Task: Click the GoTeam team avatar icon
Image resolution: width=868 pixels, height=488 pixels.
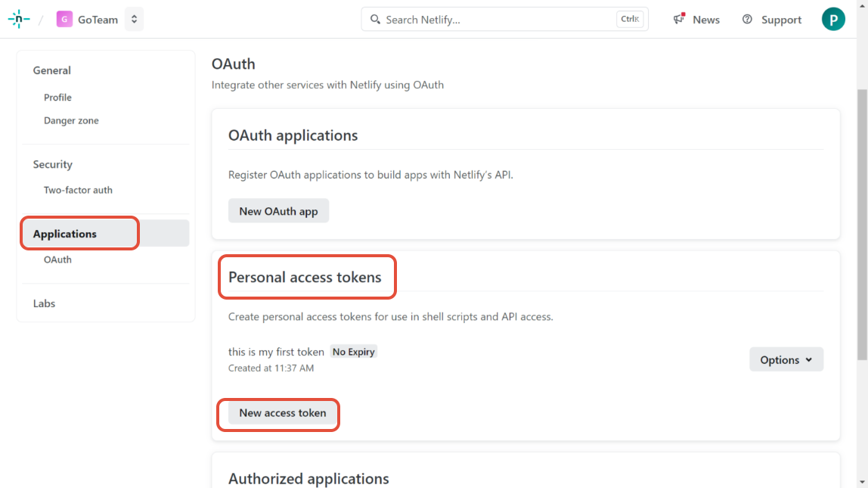Action: pos(64,20)
